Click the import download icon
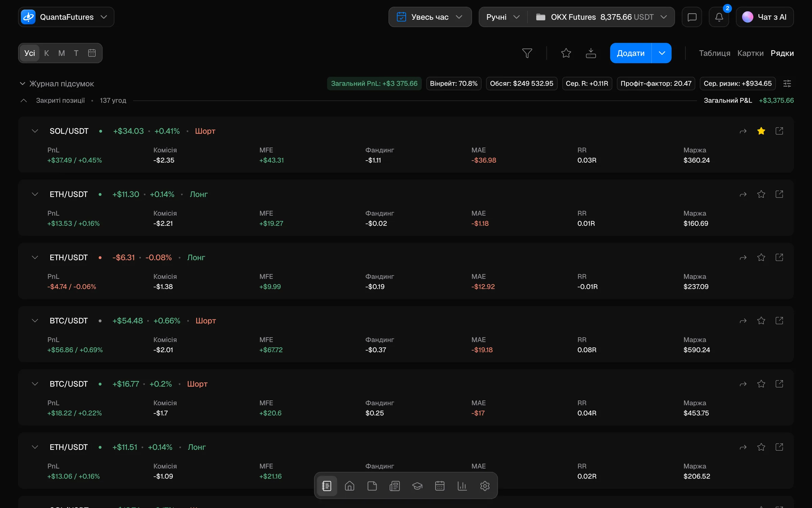The width and height of the screenshot is (812, 508). pos(591,53)
